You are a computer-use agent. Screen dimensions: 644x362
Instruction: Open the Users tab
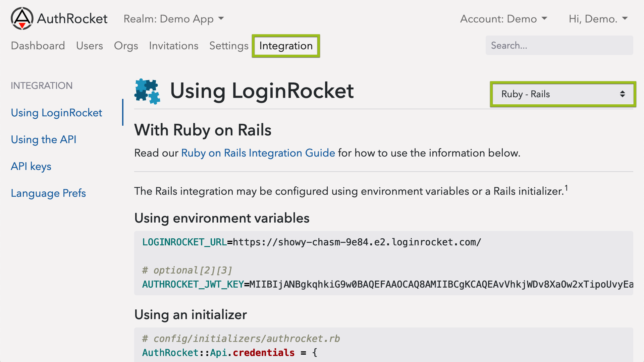point(90,46)
